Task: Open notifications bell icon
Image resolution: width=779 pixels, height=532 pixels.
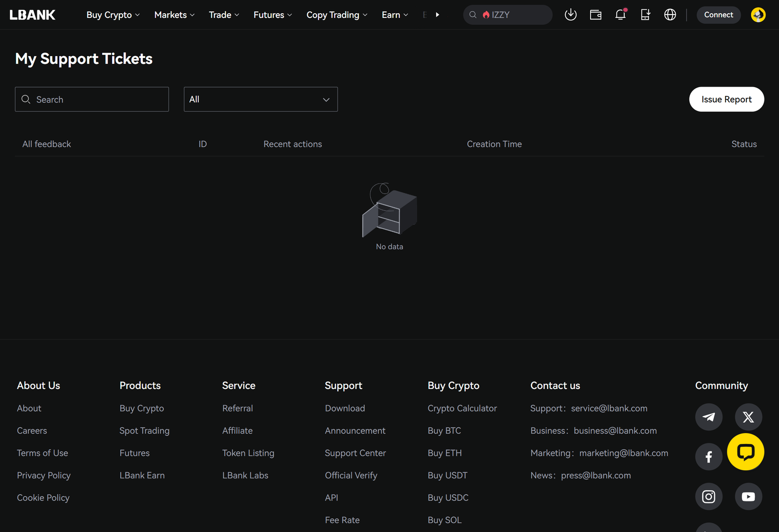Action: 620,15
